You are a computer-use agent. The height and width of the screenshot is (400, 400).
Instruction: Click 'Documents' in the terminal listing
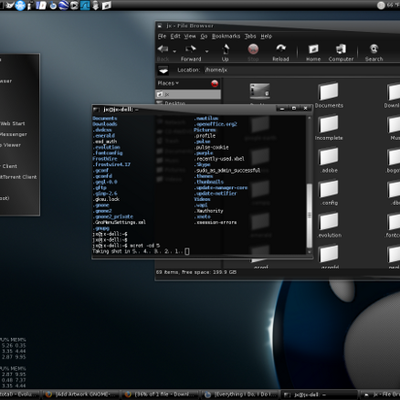(105, 118)
